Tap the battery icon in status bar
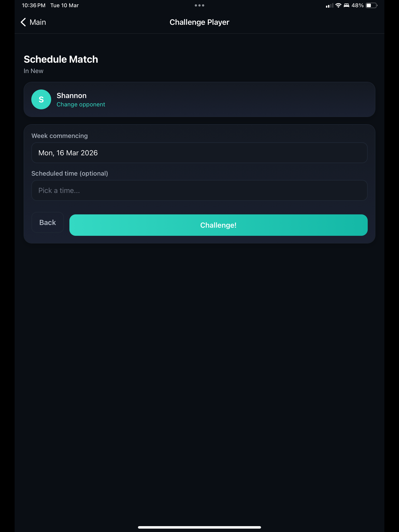The height and width of the screenshot is (532, 399). click(x=371, y=5)
